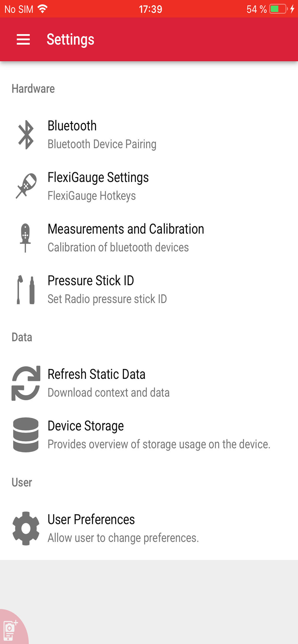Viewport: 298px width, 644px height.
Task: Open the hamburger navigation menu
Action: point(23,40)
